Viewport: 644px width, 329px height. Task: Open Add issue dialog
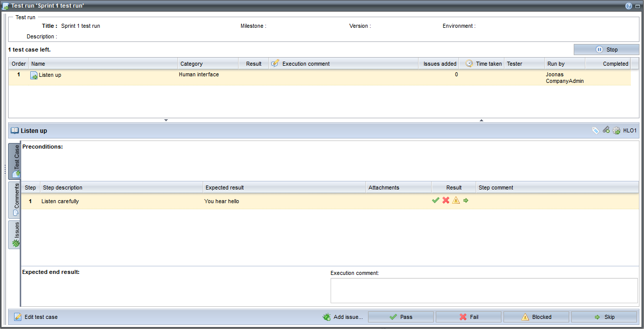[343, 317]
